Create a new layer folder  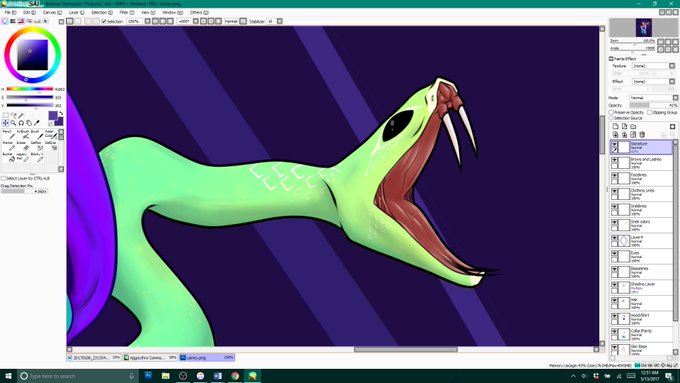(x=634, y=127)
